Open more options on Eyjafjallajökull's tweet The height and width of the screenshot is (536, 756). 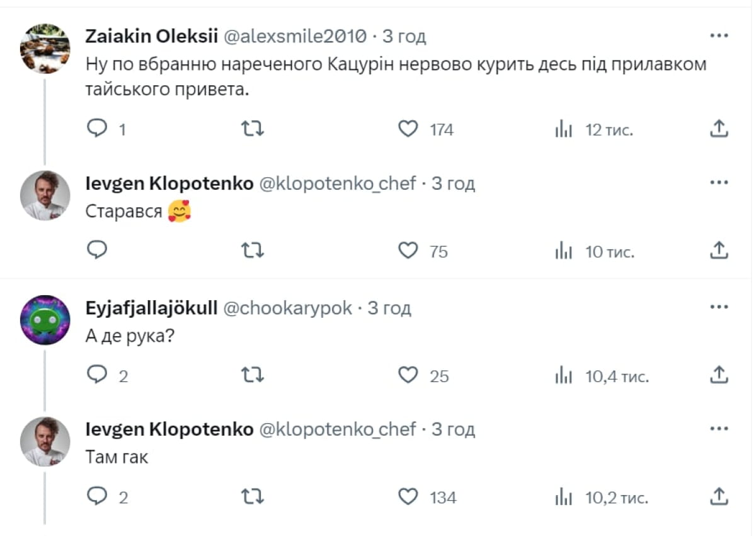point(719,308)
